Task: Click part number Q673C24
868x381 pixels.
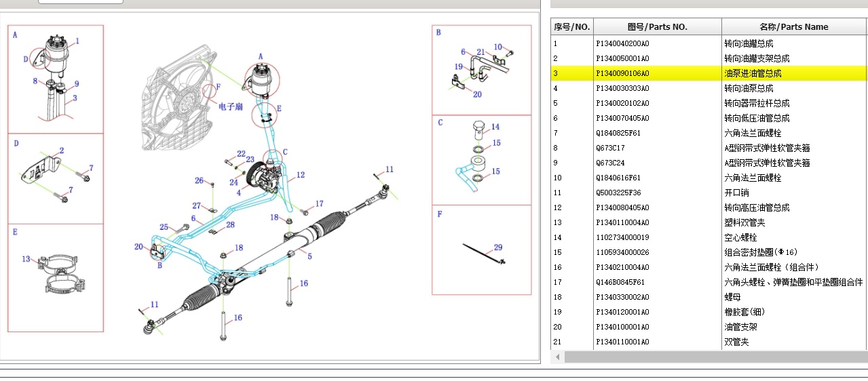Action: coord(610,163)
